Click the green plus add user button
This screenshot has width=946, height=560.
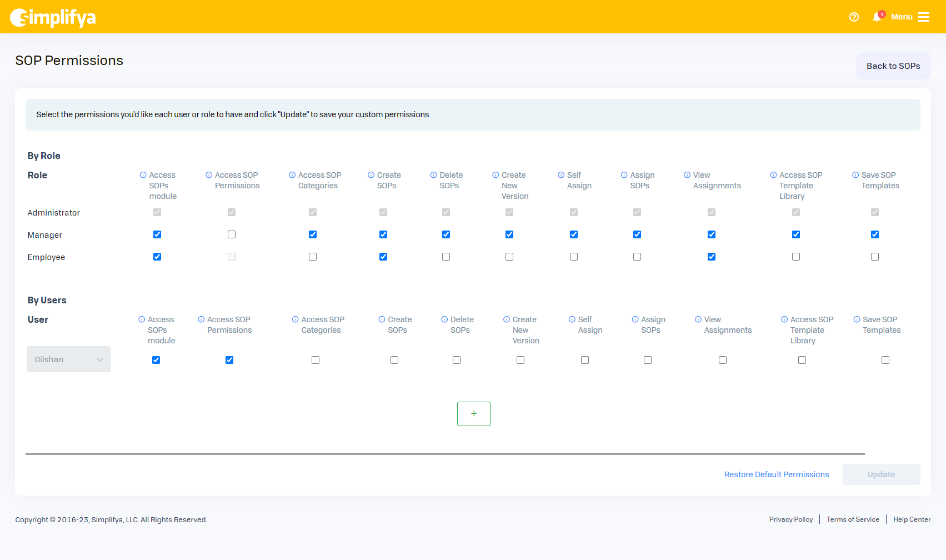coord(473,414)
